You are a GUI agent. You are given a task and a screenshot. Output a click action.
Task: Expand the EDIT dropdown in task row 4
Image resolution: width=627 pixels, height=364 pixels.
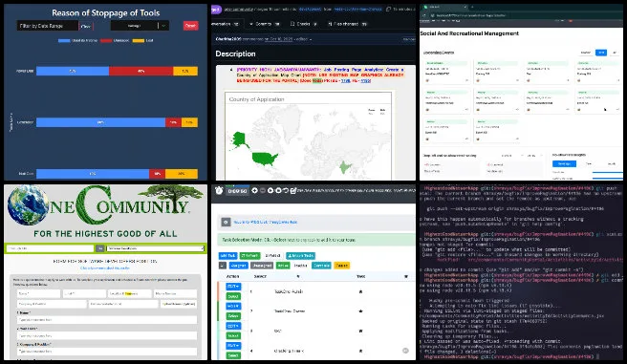click(233, 346)
